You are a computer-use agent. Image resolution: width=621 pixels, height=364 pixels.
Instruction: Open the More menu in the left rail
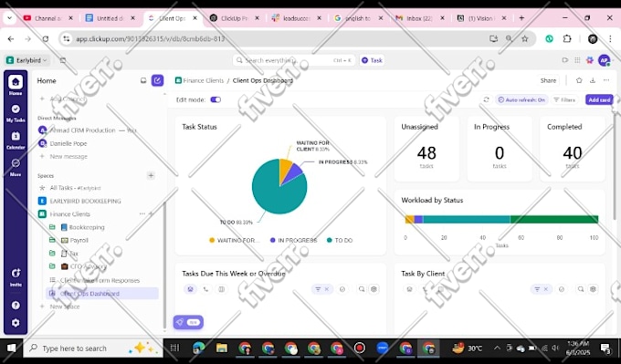[x=16, y=167]
